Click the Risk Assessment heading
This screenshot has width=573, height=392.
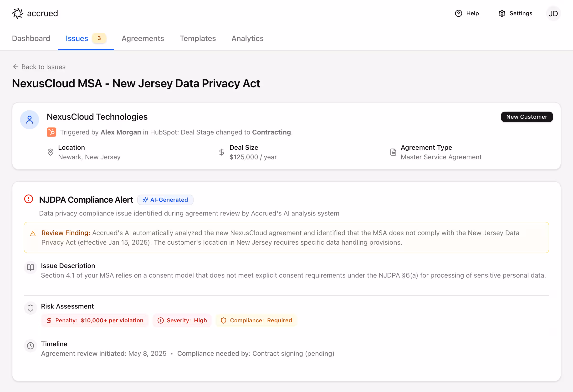(x=67, y=306)
